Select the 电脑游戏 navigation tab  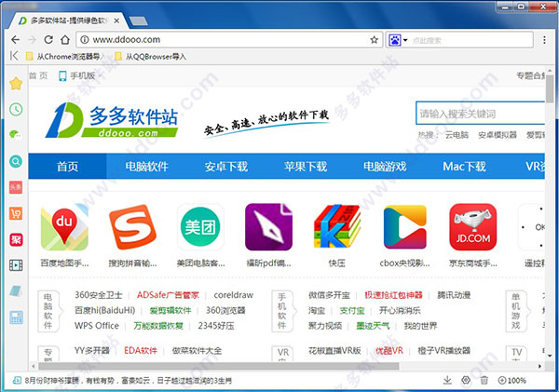point(385,167)
